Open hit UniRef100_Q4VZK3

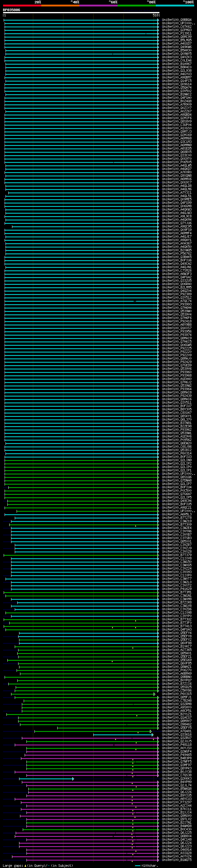(177, 57)
